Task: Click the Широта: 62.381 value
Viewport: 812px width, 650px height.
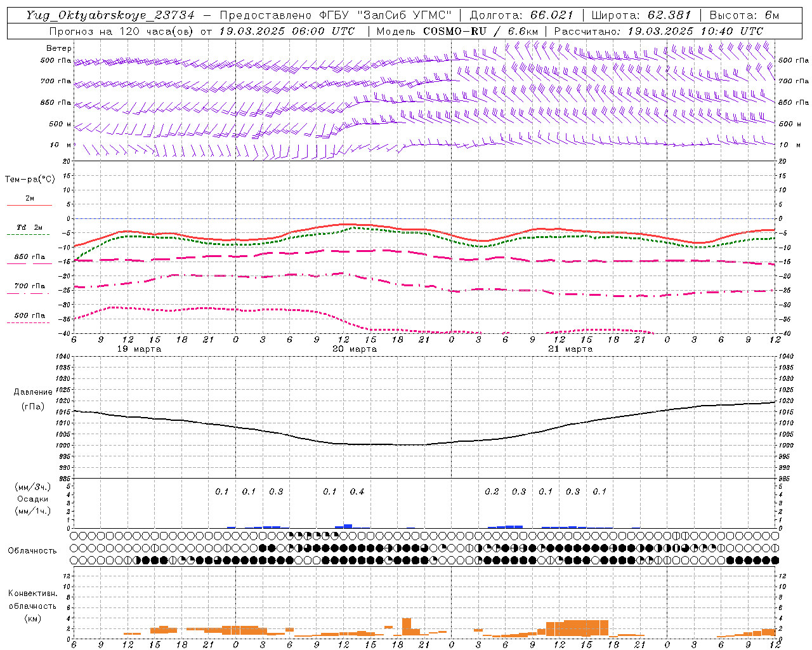Action: point(641,15)
